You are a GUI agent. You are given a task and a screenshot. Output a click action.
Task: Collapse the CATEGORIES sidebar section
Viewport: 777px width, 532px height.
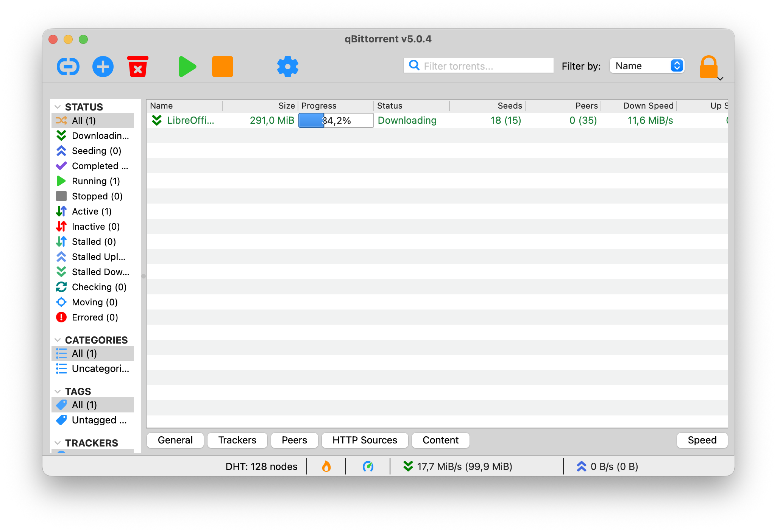(x=58, y=340)
